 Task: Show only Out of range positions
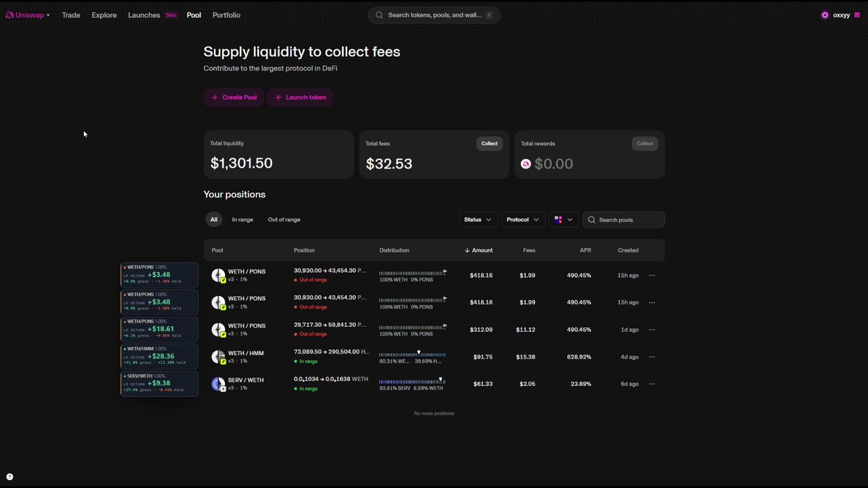coord(284,220)
